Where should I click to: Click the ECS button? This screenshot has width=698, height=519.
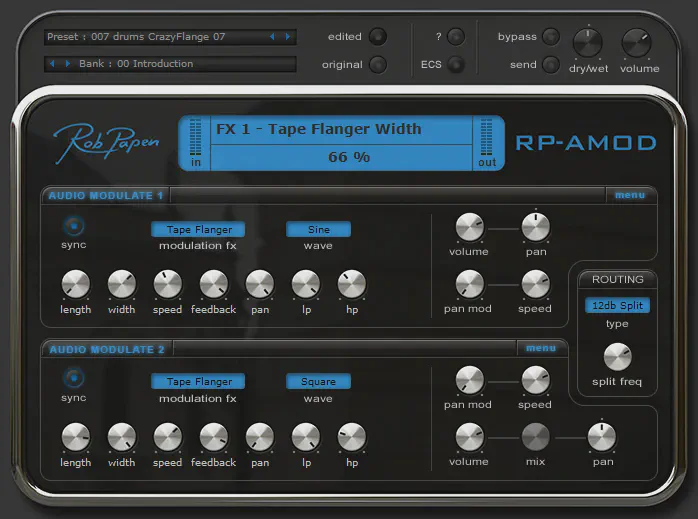coord(456,65)
